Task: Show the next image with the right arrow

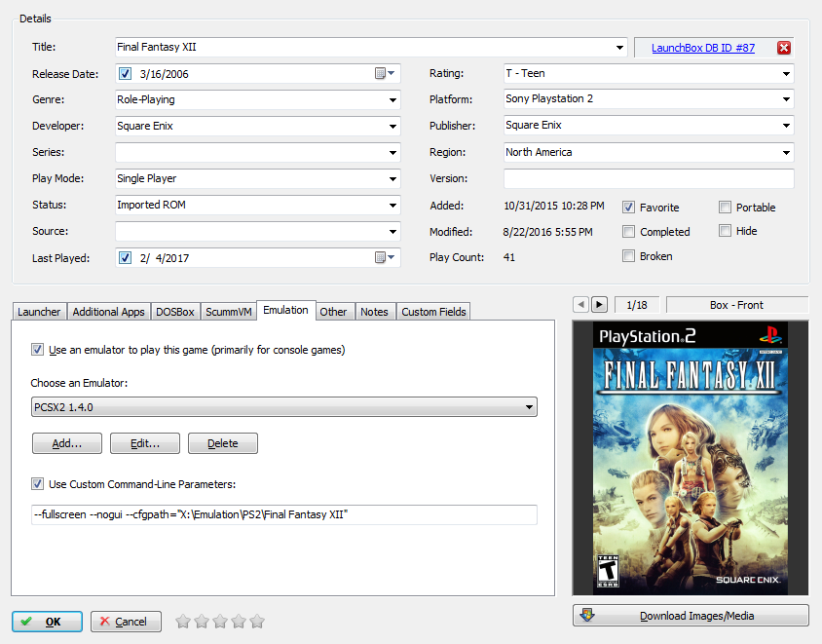Action: [x=599, y=305]
